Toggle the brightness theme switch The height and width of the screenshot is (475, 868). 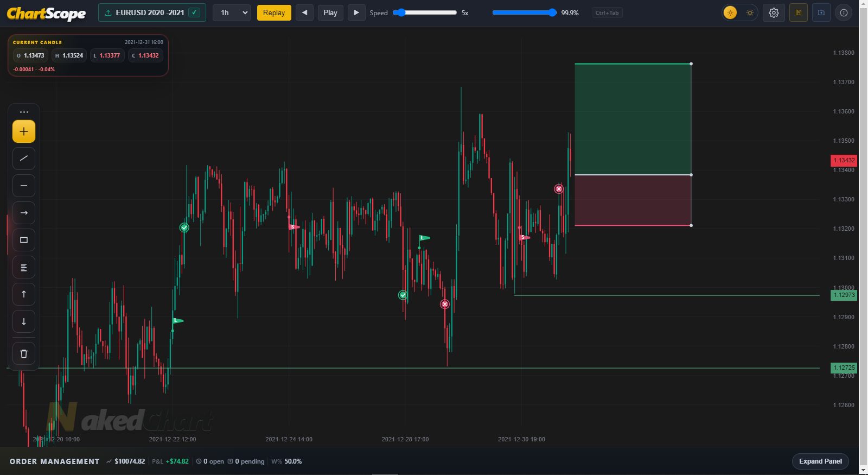(x=740, y=12)
